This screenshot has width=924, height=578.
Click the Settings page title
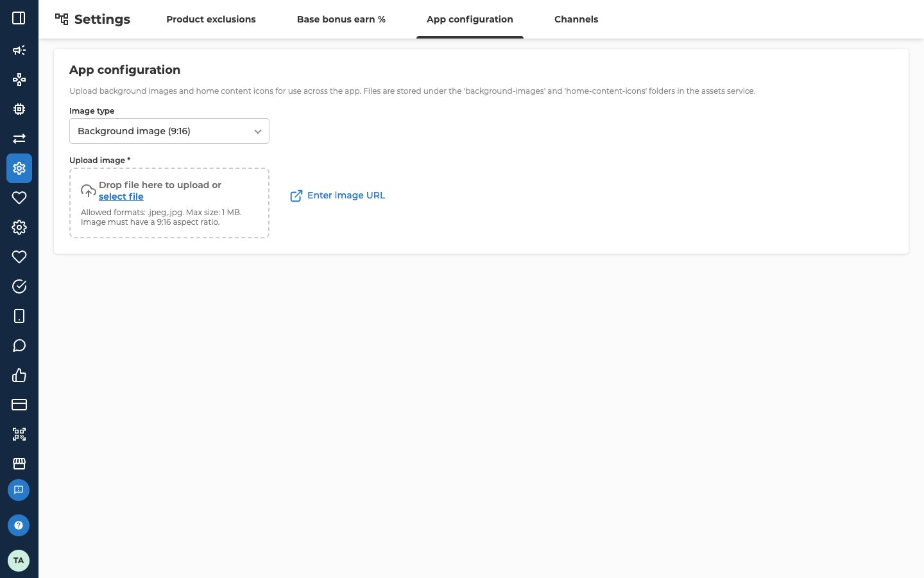click(x=102, y=19)
